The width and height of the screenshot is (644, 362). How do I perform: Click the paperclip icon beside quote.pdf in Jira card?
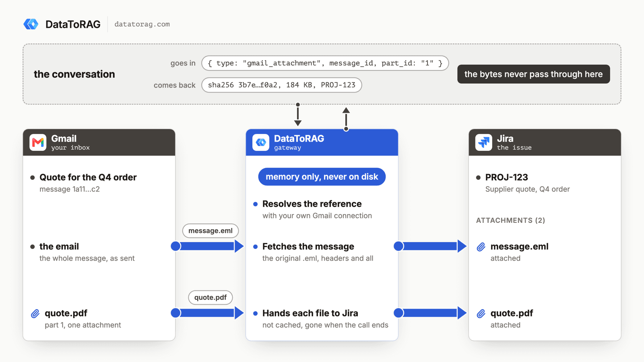click(481, 314)
